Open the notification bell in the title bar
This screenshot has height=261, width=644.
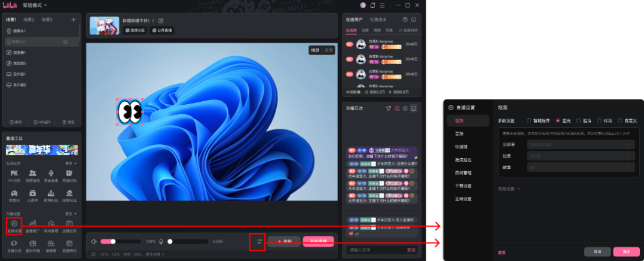[373, 5]
